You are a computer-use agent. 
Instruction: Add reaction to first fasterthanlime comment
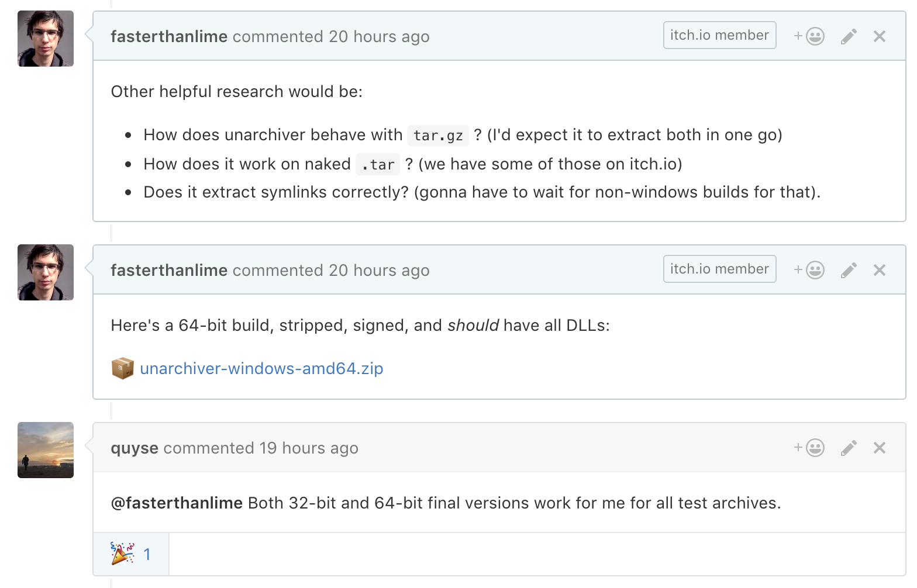pos(809,36)
